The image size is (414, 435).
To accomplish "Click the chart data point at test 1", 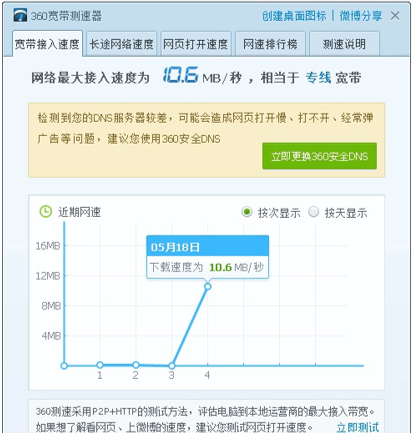I will [100, 365].
